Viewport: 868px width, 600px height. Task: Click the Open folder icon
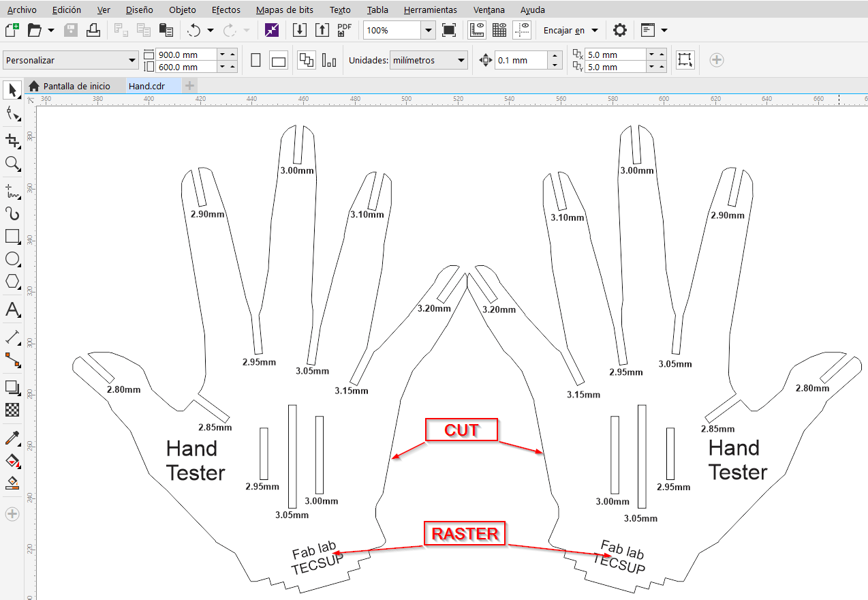coord(35,30)
